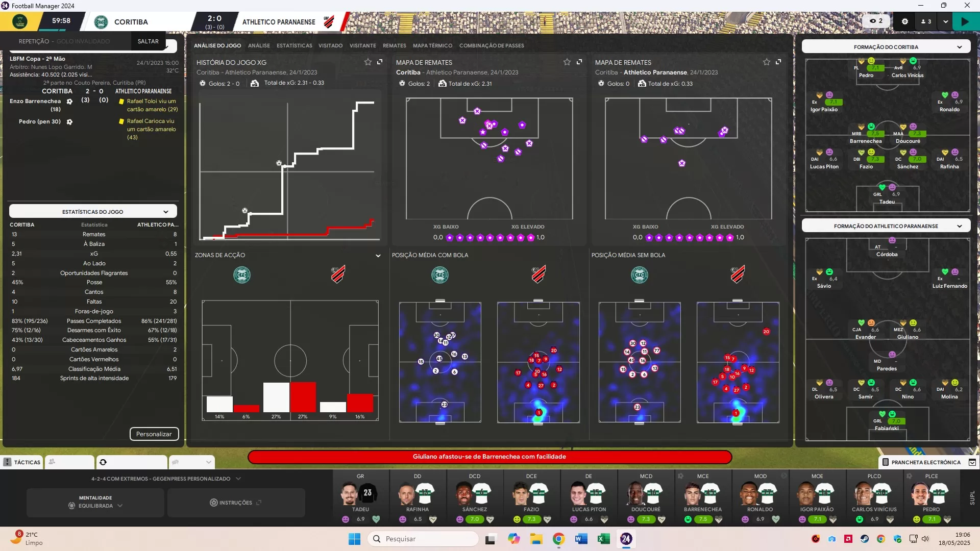Toggle the camera view eye counter

click(876, 21)
